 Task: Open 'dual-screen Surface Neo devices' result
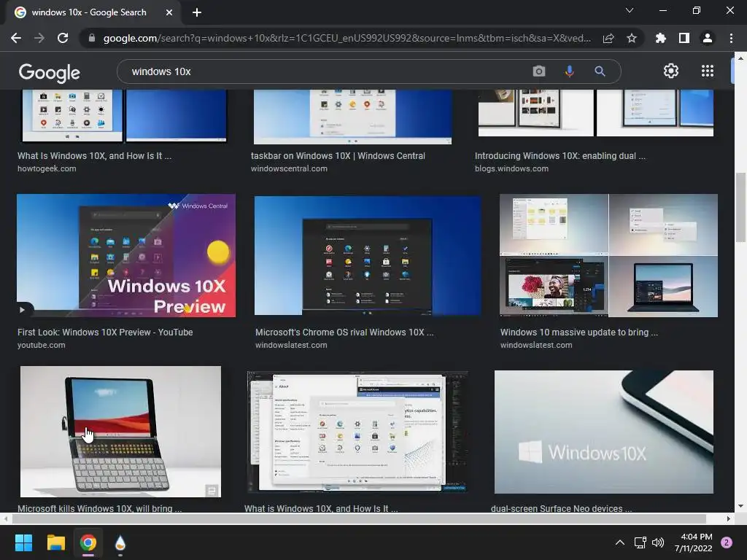click(561, 508)
